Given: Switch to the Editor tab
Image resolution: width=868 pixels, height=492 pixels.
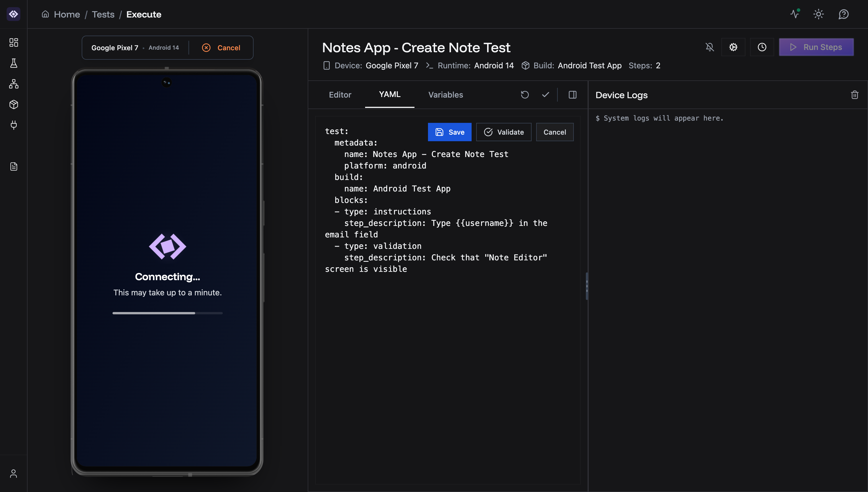Looking at the screenshot, I should pos(340,95).
